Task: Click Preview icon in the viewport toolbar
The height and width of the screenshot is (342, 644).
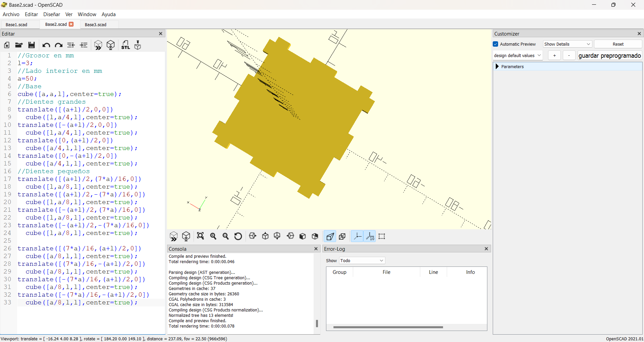Action: click(x=173, y=237)
